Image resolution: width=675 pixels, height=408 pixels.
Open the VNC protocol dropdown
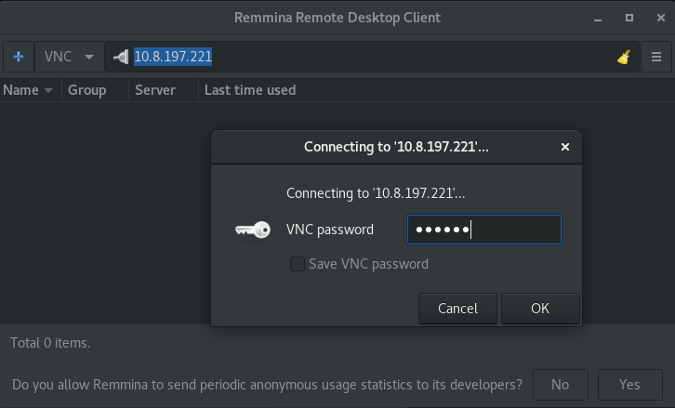(x=69, y=57)
